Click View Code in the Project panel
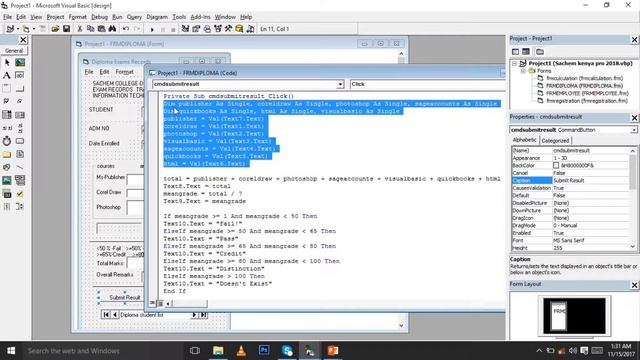The height and width of the screenshot is (360, 640). click(516, 52)
